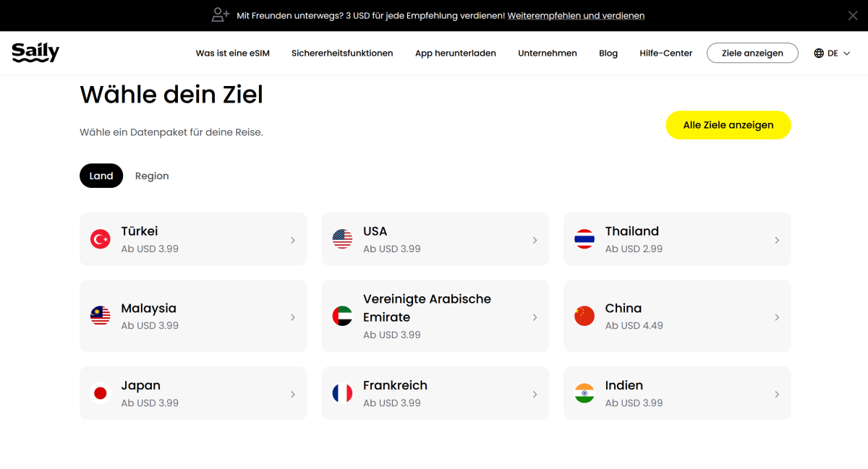Click the Thailand flag icon
Screen dimensions: 868x469
point(584,239)
